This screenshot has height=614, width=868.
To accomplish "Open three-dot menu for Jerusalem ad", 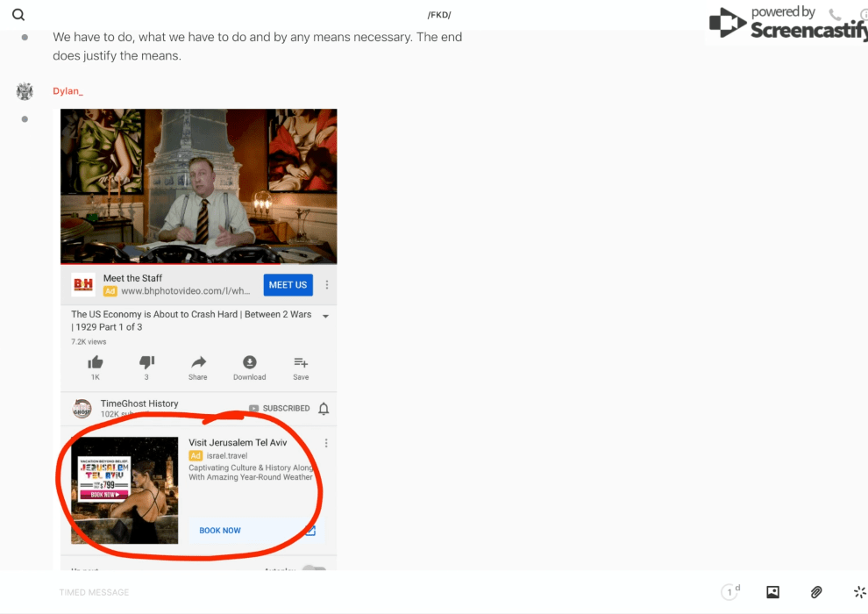I will [x=326, y=444].
